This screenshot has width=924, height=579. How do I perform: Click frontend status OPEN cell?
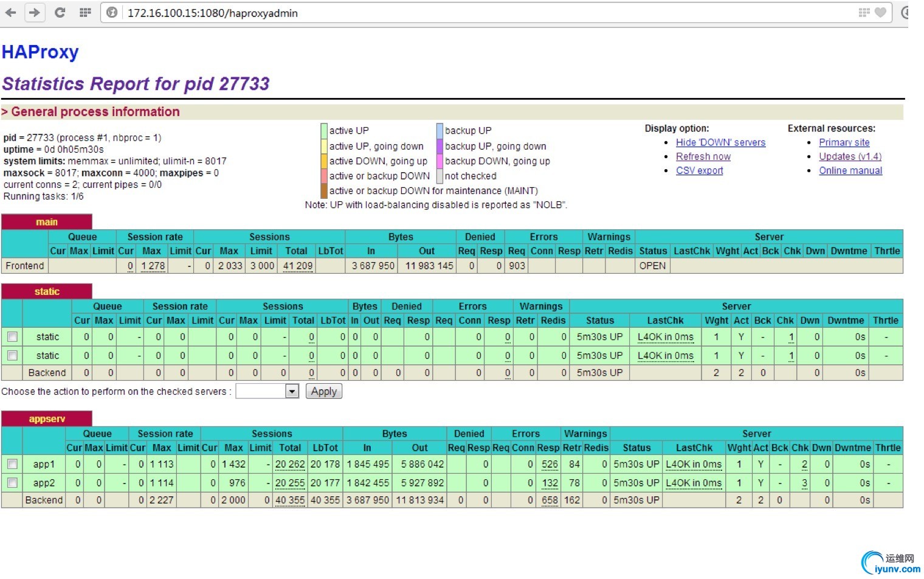point(653,266)
